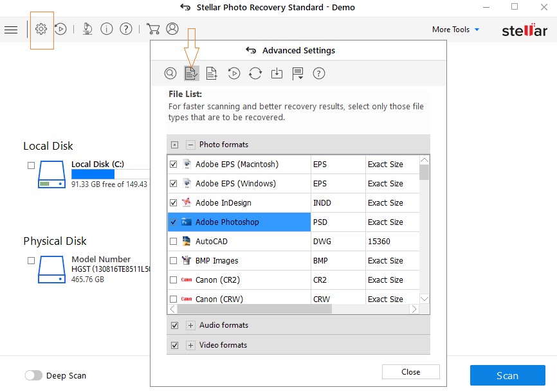Click the Local Disk (C:) usage bar
The width and height of the screenshot is (557, 392).
coord(110,174)
